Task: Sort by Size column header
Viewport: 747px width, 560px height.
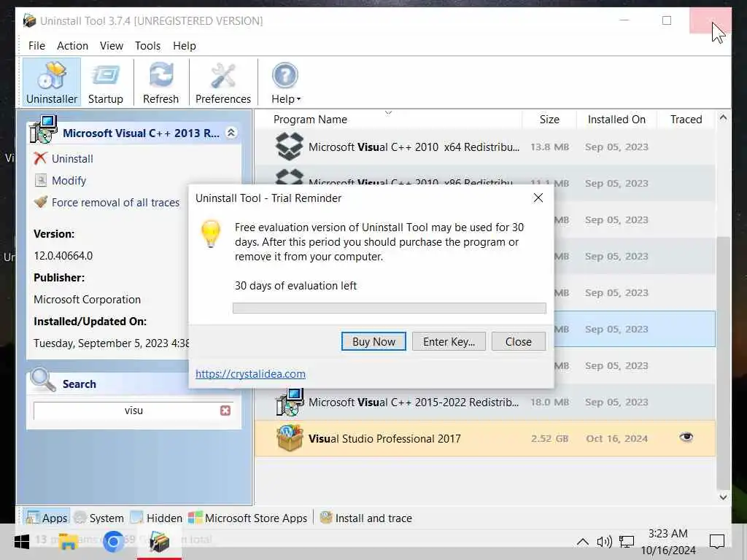Action: click(x=549, y=120)
